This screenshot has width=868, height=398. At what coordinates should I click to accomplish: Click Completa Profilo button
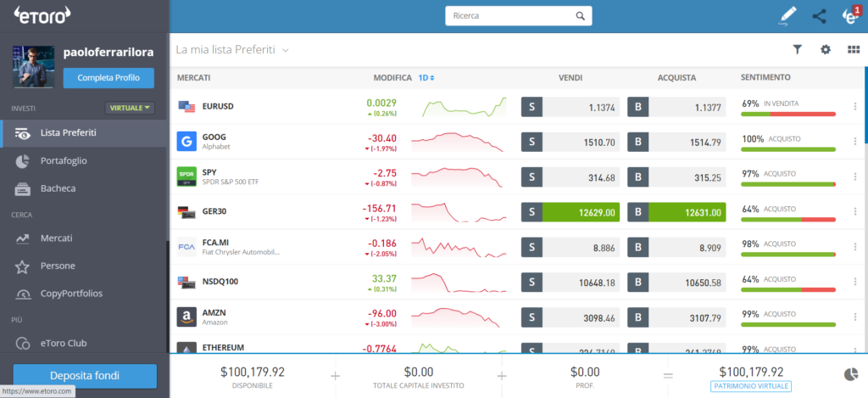point(108,78)
